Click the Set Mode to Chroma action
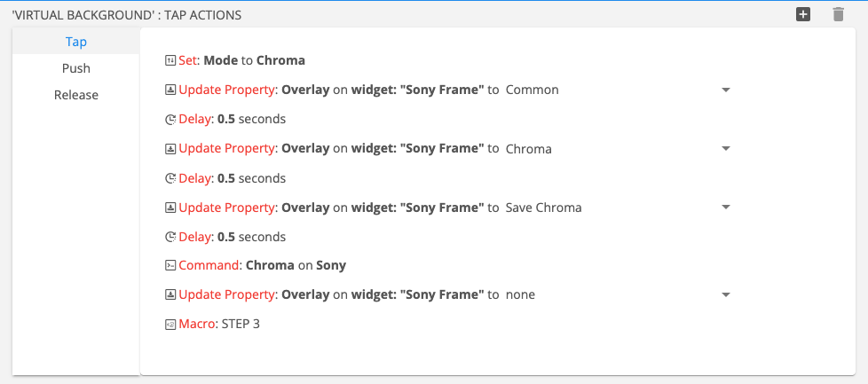Viewport: 868px width, 384px height. click(x=241, y=60)
